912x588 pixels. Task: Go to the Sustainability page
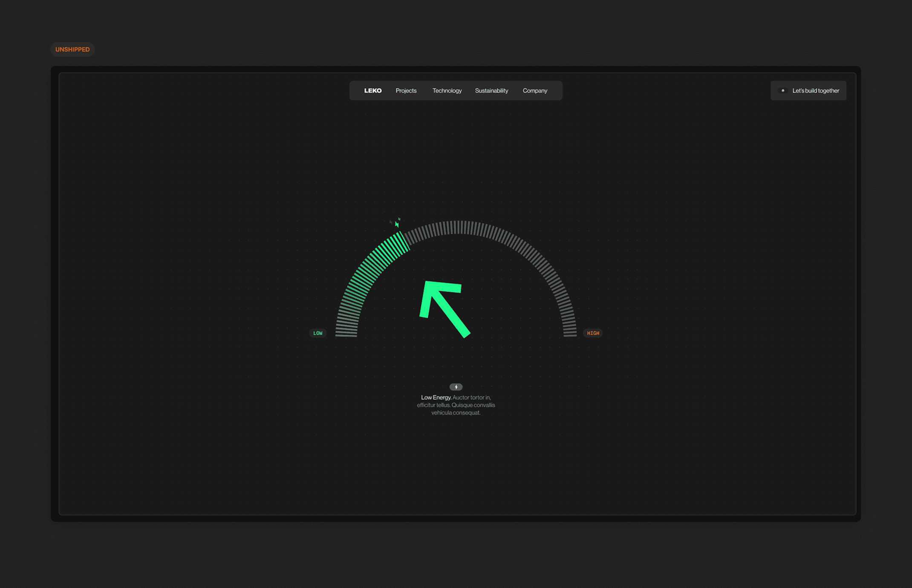491,91
